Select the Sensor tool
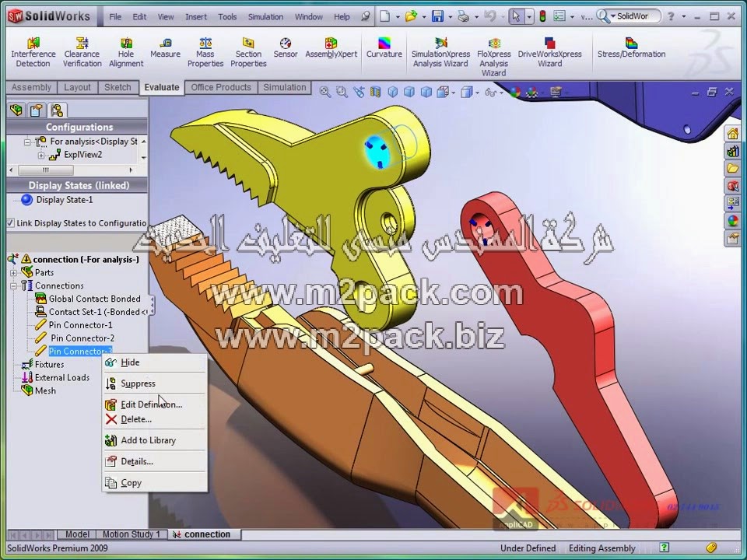Screen dimensions: 747x560 [286, 48]
